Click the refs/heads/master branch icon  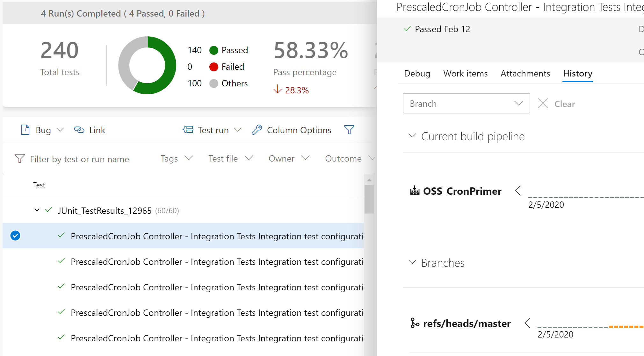(415, 323)
